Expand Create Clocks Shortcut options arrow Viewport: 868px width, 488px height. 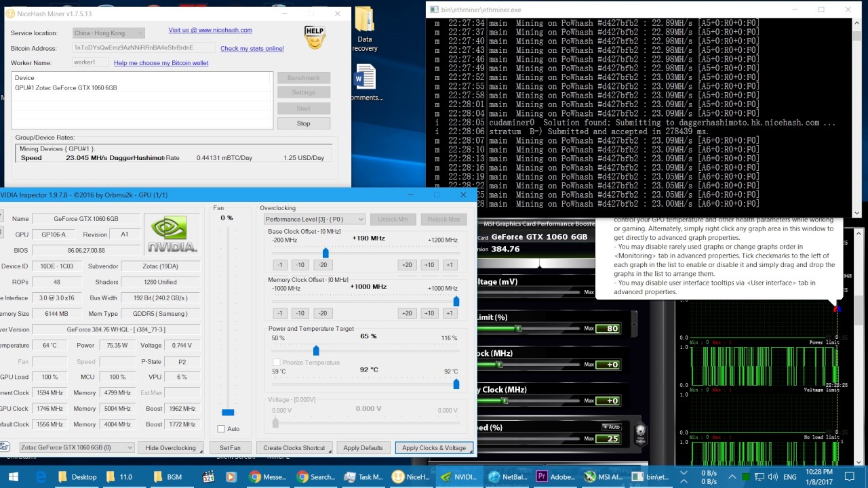330,449
